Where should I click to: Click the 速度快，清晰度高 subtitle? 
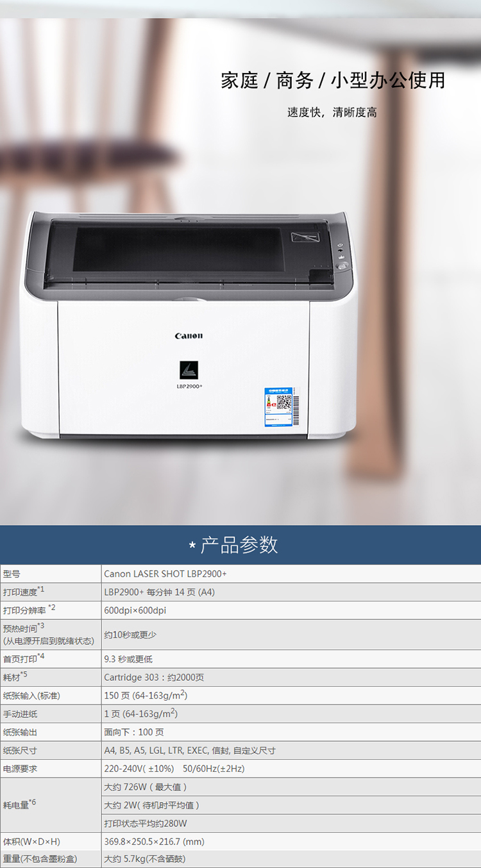tap(332, 113)
